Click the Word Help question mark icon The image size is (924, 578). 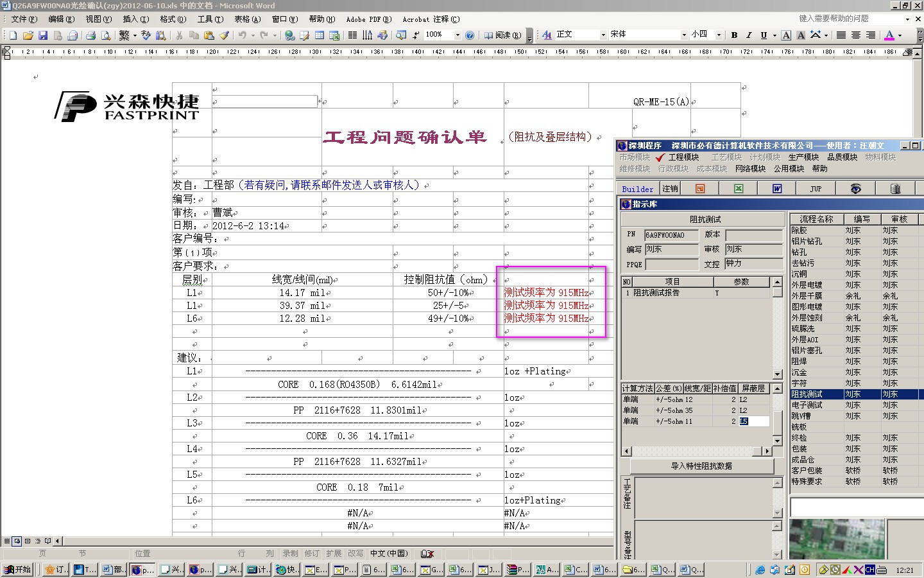(469, 35)
